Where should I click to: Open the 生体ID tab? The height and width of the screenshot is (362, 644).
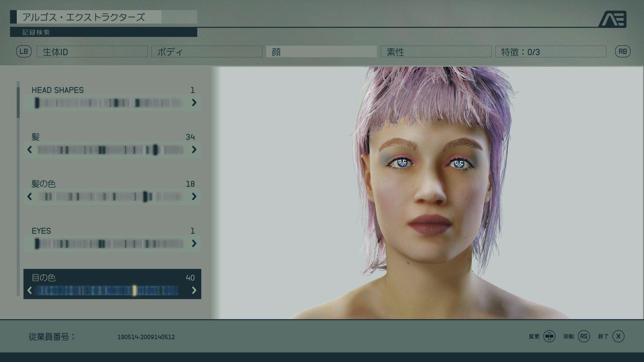pos(92,52)
